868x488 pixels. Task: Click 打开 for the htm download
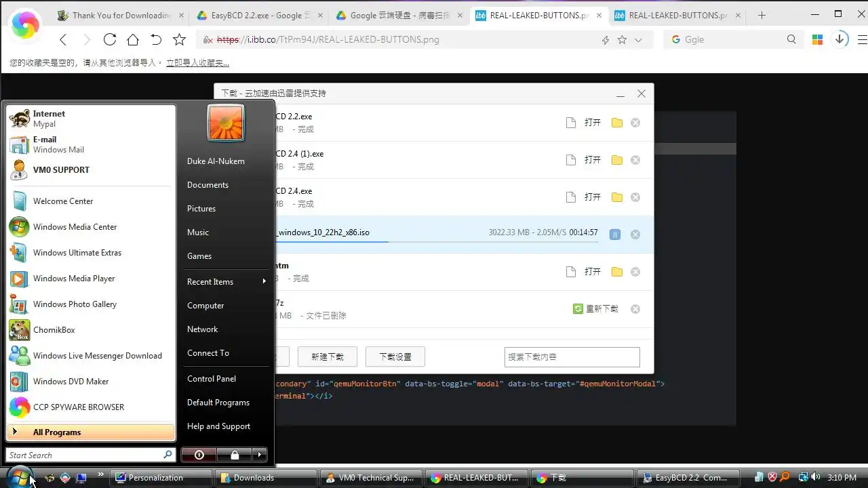(x=593, y=272)
